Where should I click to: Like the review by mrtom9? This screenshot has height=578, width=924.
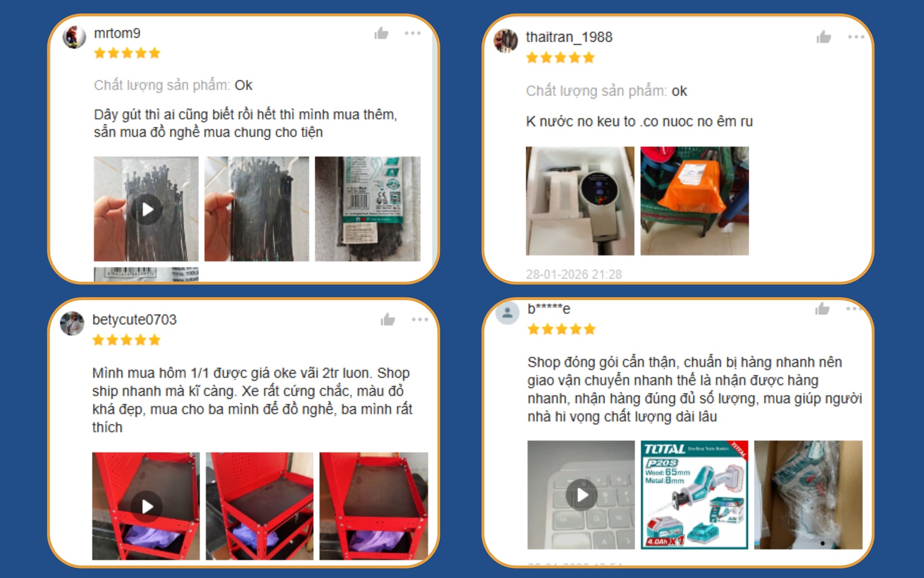click(x=382, y=33)
